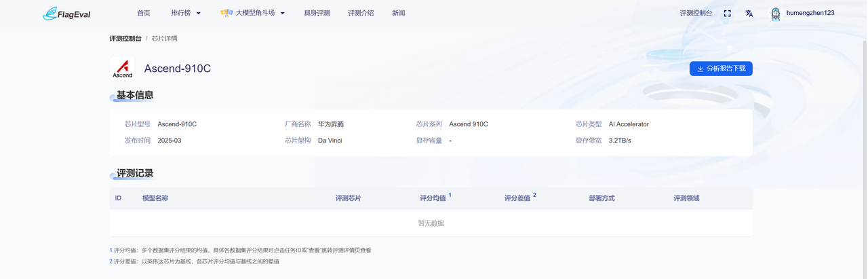Click the Ascend chip logo thumbnail
The height and width of the screenshot is (279, 868).
click(122, 69)
